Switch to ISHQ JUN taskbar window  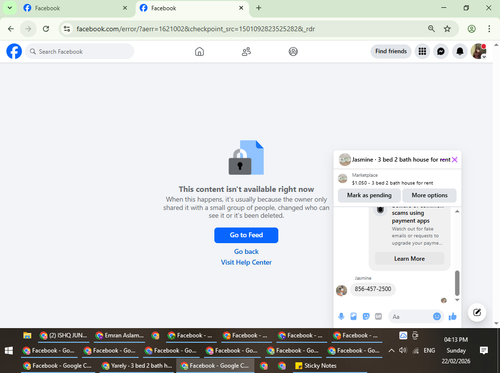[x=63, y=336]
